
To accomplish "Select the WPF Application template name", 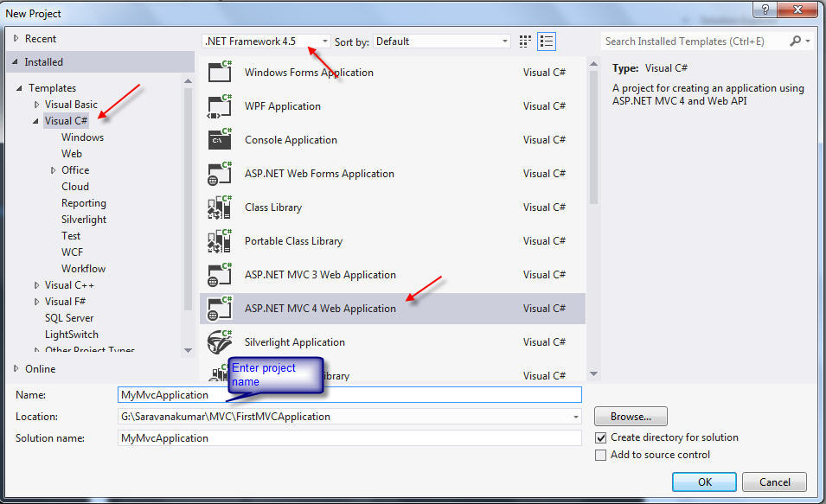I will coord(282,105).
